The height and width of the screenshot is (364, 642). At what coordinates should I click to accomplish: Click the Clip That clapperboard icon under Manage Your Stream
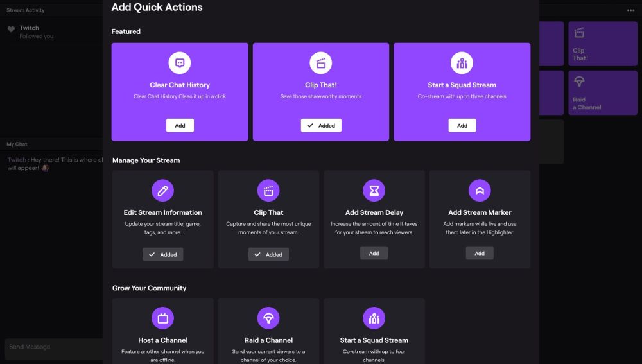click(268, 191)
